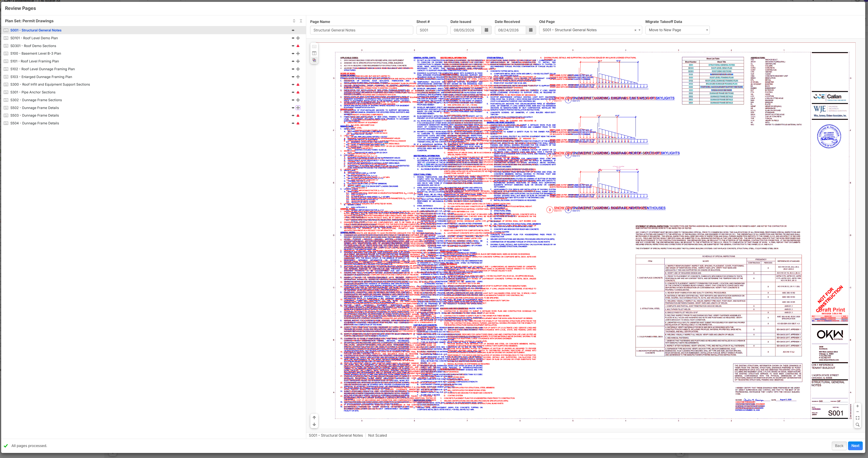868x458 pixels.
Task: Expand all items in the Plan Set
Action: coord(294,21)
